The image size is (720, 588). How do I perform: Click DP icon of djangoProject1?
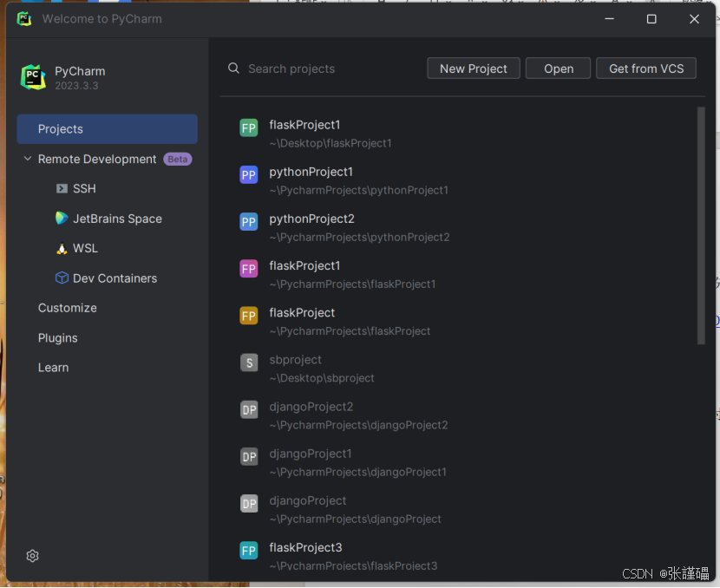[x=249, y=457]
